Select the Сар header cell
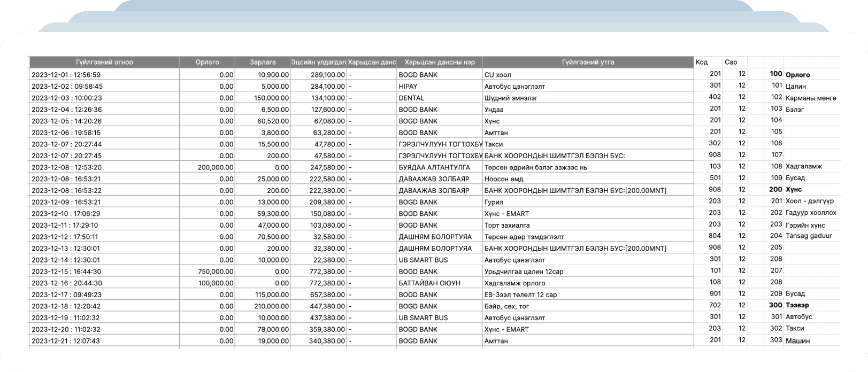Viewport: 868px width, 372px height. pos(731,62)
